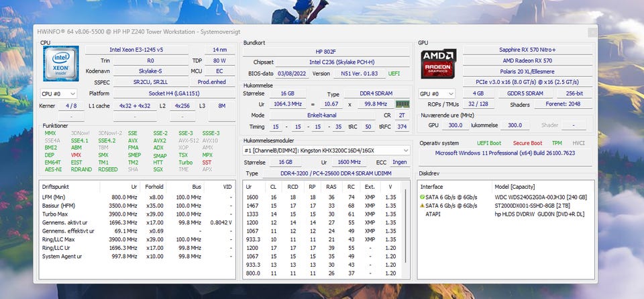Open the CPU #0 selector dropdown
The image size is (644, 299).
tap(58, 94)
